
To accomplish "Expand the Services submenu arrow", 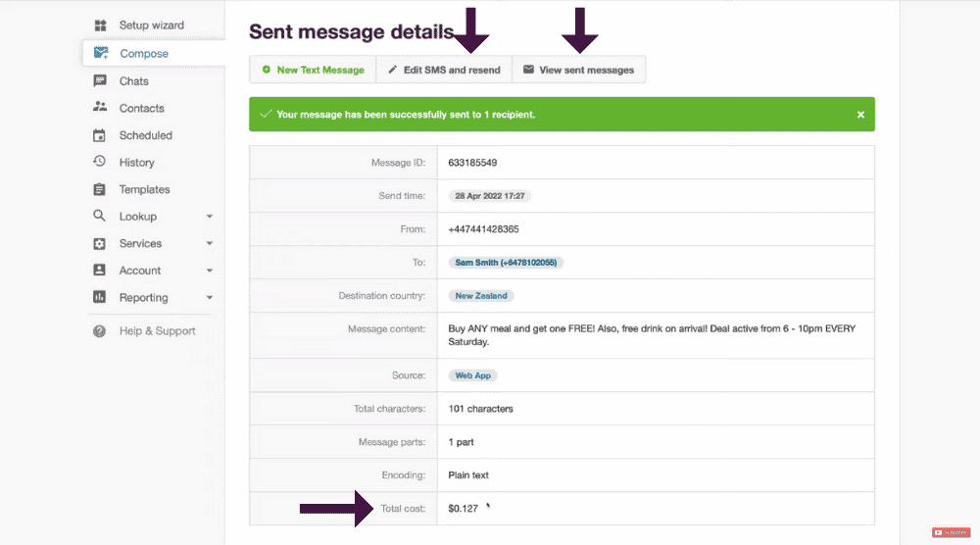I will coord(210,243).
